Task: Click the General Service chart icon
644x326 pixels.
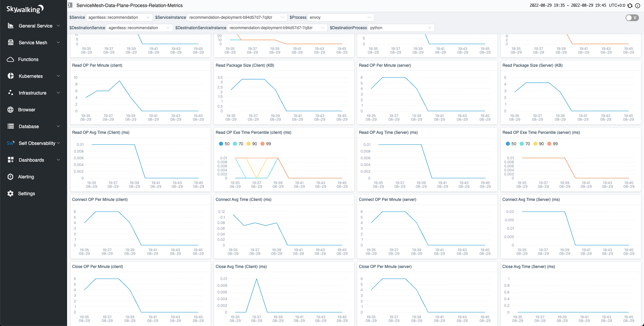Action: coord(11,26)
